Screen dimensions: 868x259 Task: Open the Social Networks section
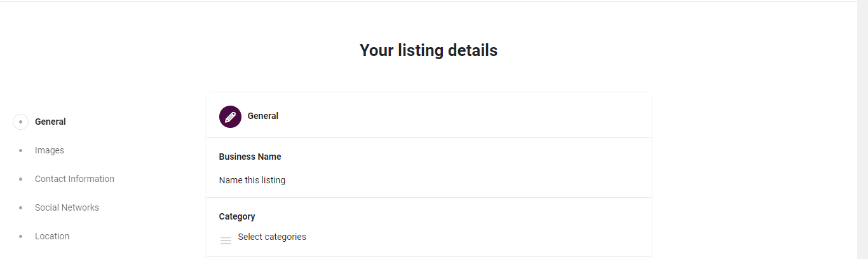[x=67, y=208]
